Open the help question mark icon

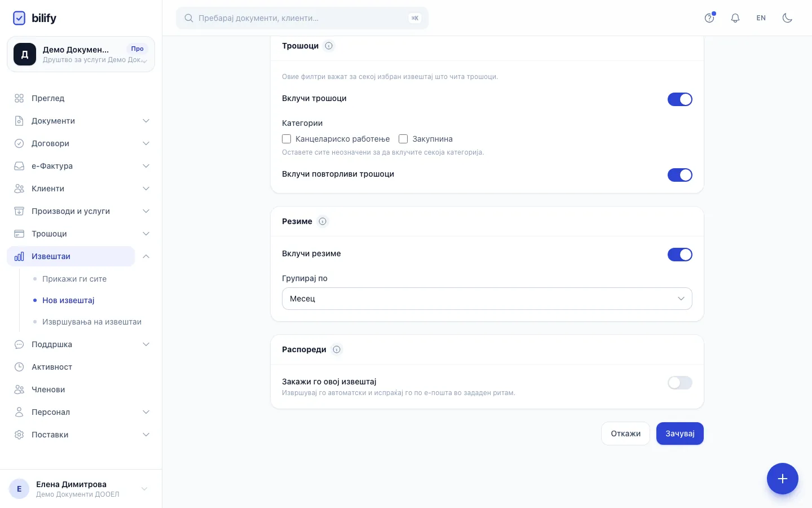(709, 18)
